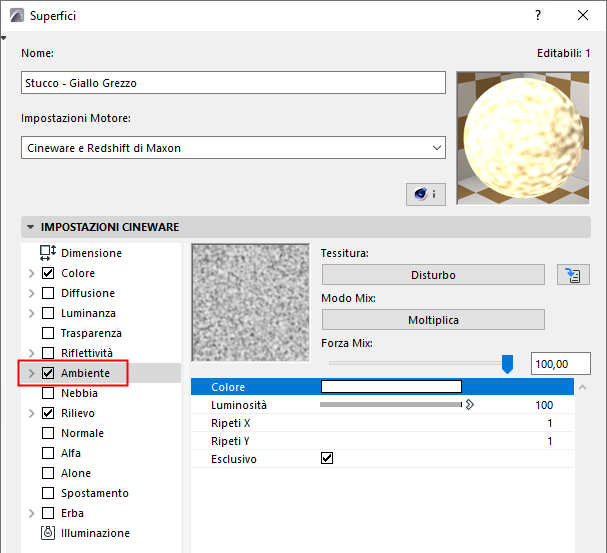This screenshot has height=553, width=607.
Task: Select the Ambiente channel row
Action: point(101,373)
